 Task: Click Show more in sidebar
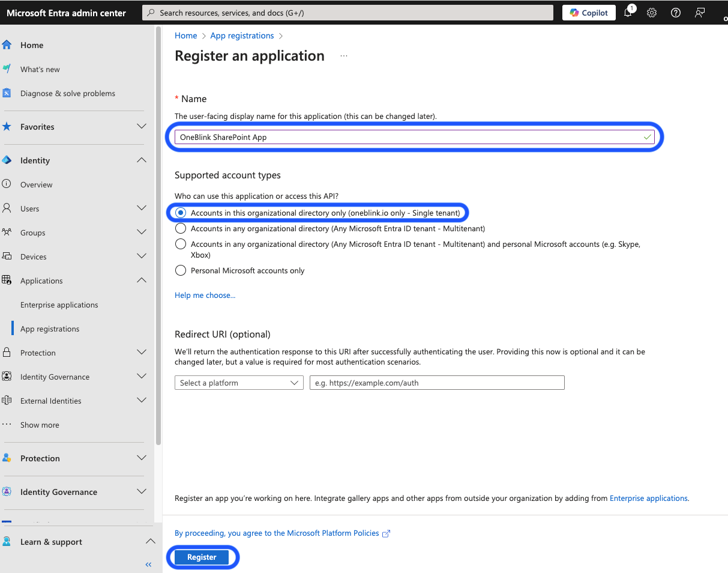40,425
